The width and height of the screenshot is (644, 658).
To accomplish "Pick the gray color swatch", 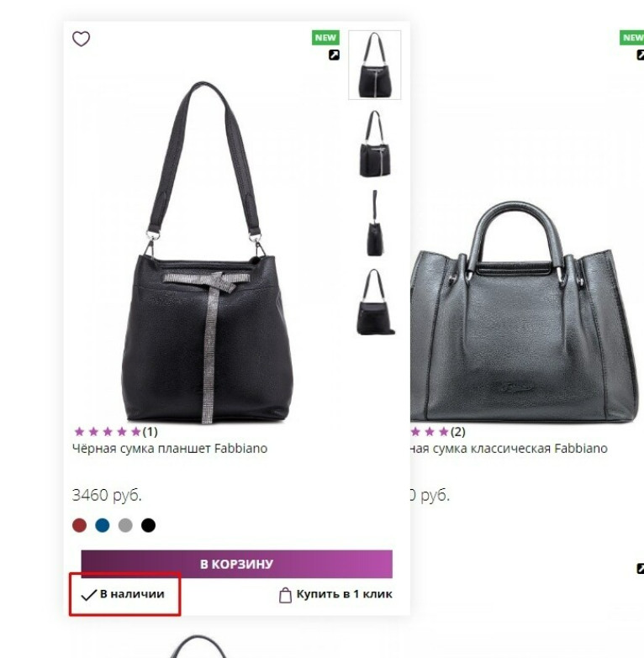I will click(125, 525).
